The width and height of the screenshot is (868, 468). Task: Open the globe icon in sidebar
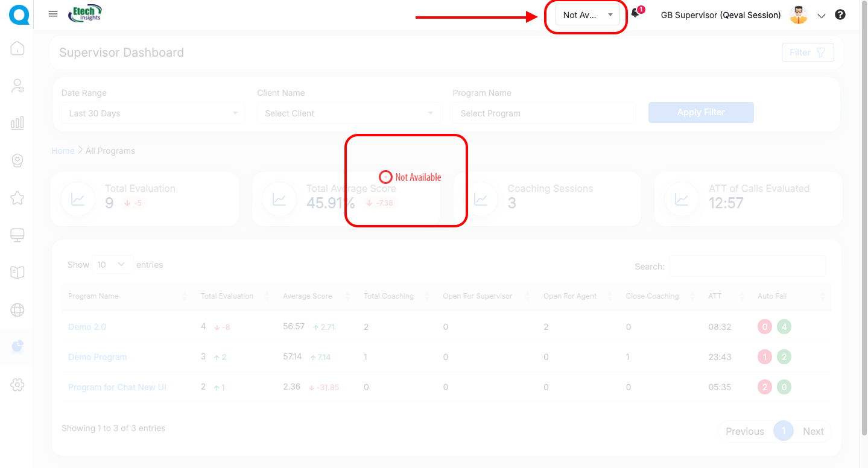tap(17, 310)
